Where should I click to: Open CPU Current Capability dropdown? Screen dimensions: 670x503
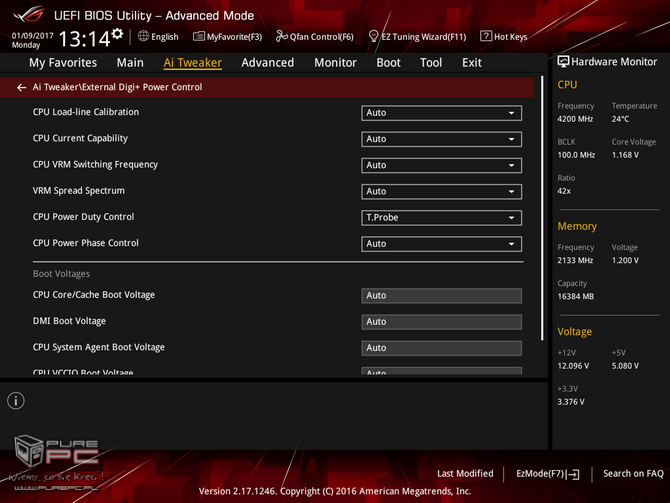coord(441,139)
